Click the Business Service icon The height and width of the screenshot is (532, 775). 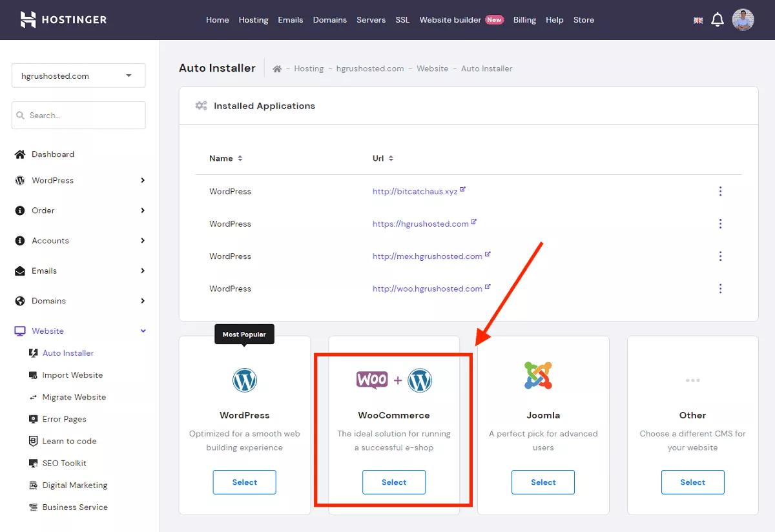[34, 507]
